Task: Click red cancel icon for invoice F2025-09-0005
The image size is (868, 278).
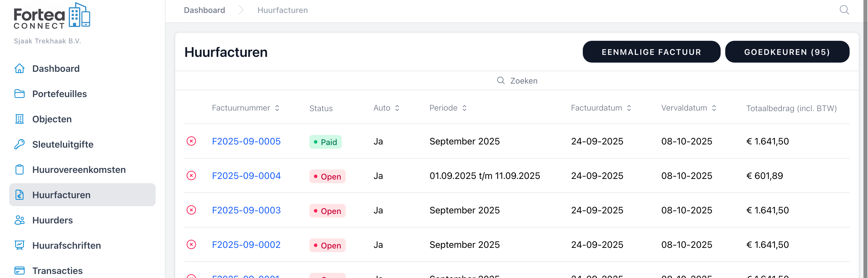Action: click(191, 141)
